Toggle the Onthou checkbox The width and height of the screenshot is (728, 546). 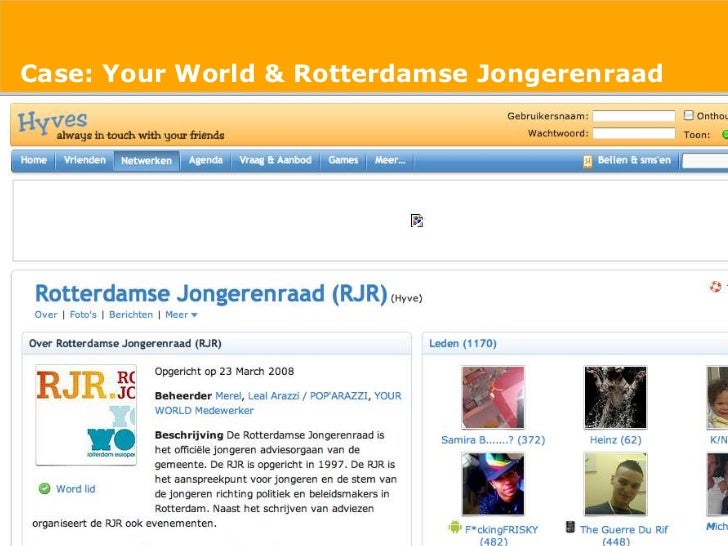click(689, 115)
